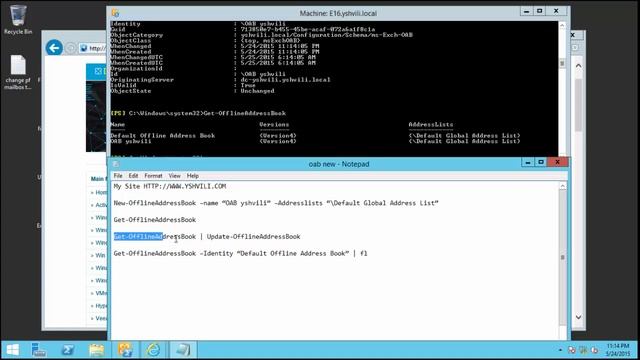Show hidden system tray icons
This screenshot has height=360, width=640.
pos(560,350)
